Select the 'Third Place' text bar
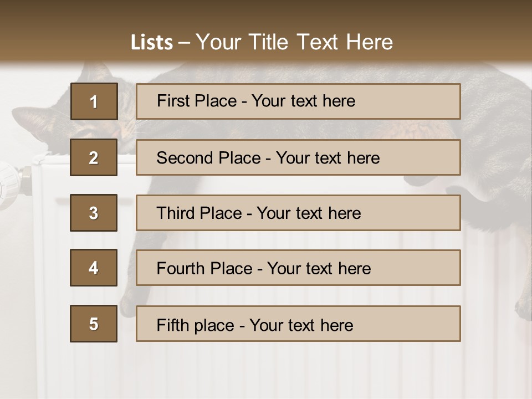This screenshot has width=532, height=399. coord(298,213)
